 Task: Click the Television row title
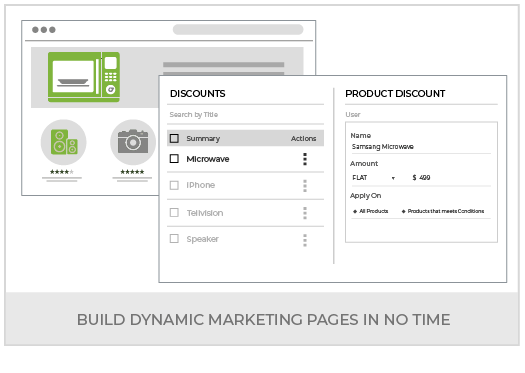click(x=205, y=213)
